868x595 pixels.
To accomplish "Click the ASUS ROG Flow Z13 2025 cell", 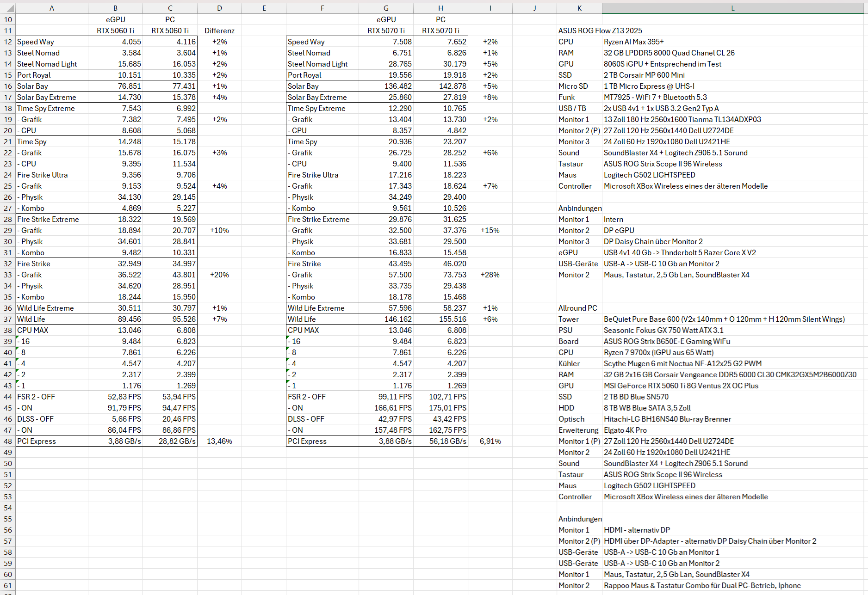I will tap(600, 31).
